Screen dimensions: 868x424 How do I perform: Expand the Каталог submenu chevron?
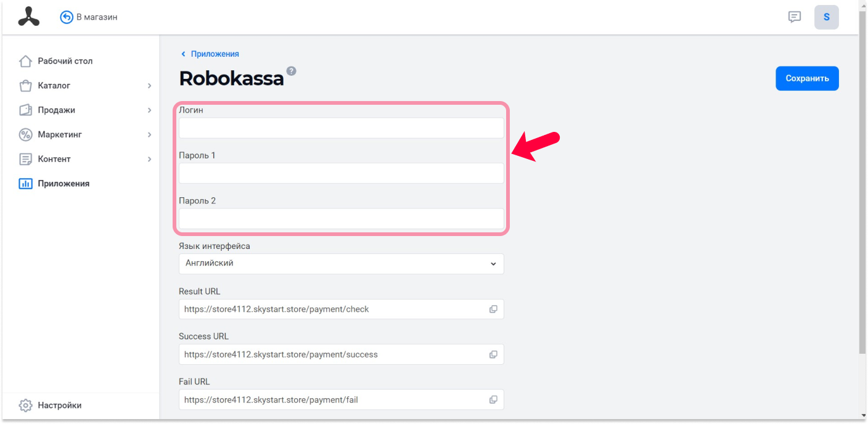[x=149, y=86]
